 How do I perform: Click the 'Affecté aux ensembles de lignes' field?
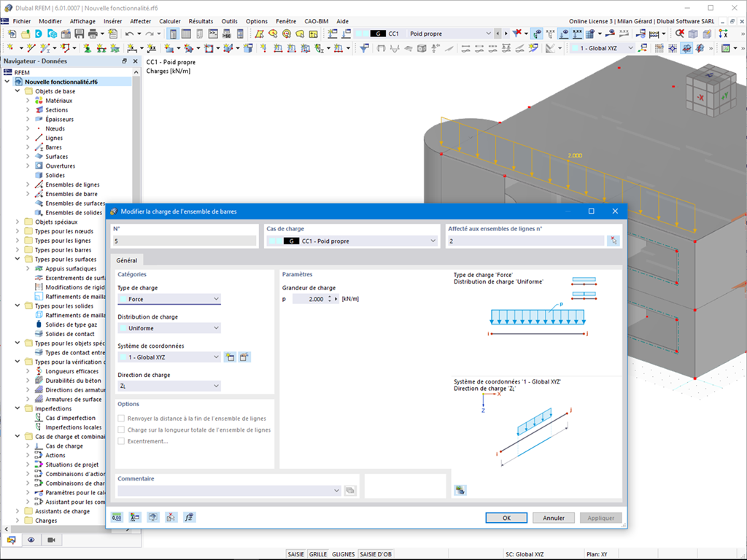526,241
